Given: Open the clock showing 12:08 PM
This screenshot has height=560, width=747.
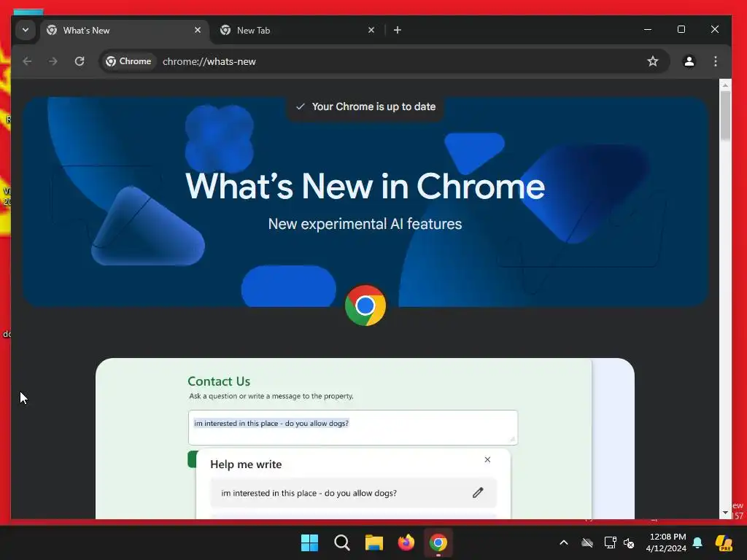Looking at the screenshot, I should pyautogui.click(x=667, y=542).
